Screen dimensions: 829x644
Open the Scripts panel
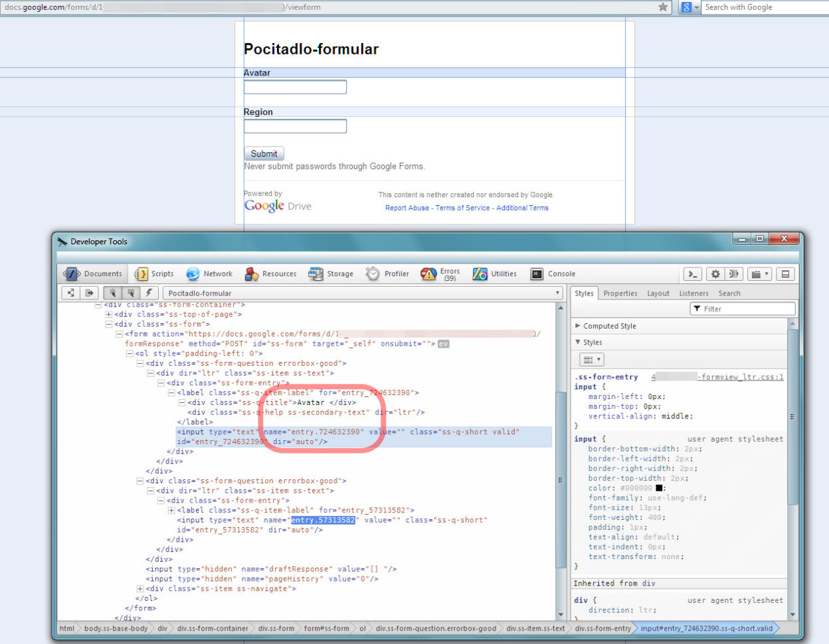(154, 274)
